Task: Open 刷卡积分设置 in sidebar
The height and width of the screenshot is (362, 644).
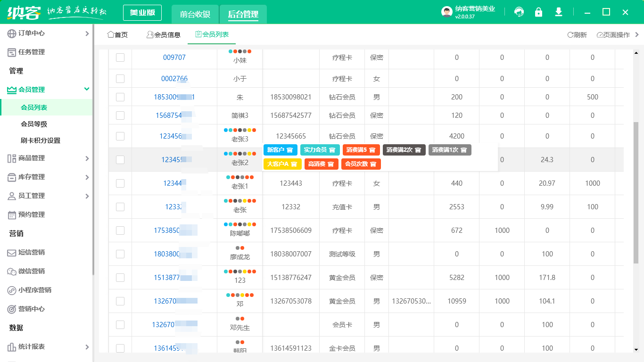Action: (41, 140)
